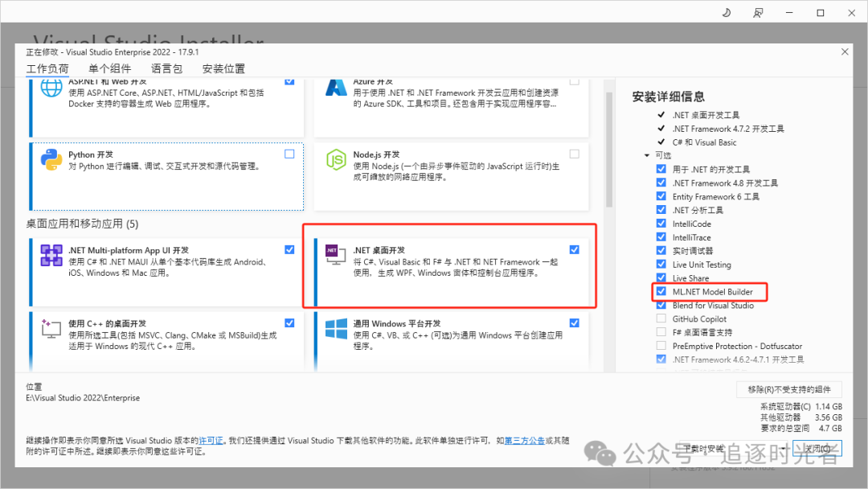This screenshot has height=489, width=868.
Task: Select the Python 开发 workload icon
Action: click(x=51, y=159)
